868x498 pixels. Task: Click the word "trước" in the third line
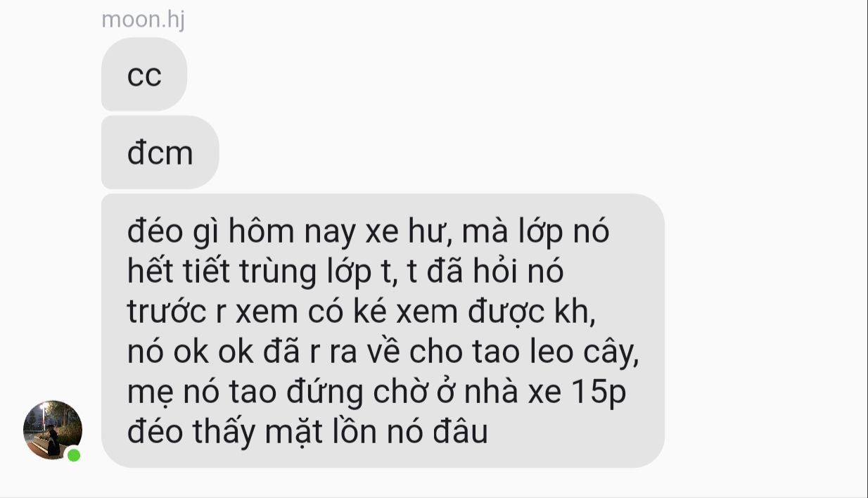pos(167,312)
